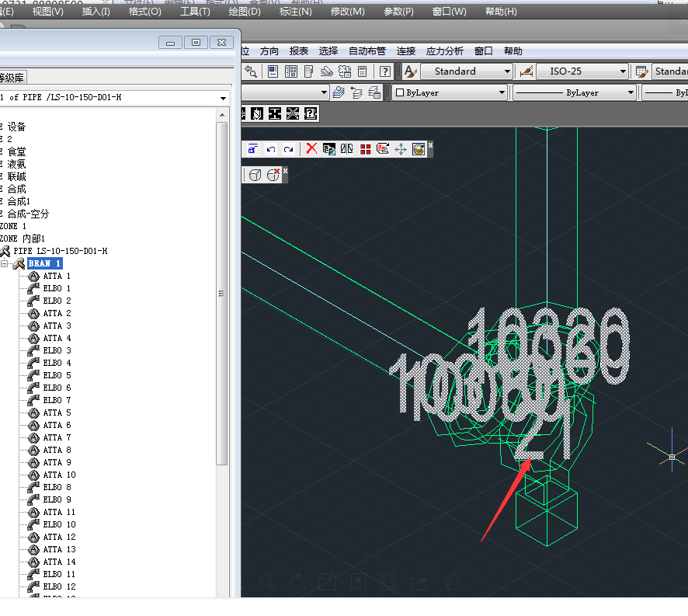Screen dimensions: 688x616
Task: Select ZONE 内部1 in the tree
Action: [x=23, y=238]
